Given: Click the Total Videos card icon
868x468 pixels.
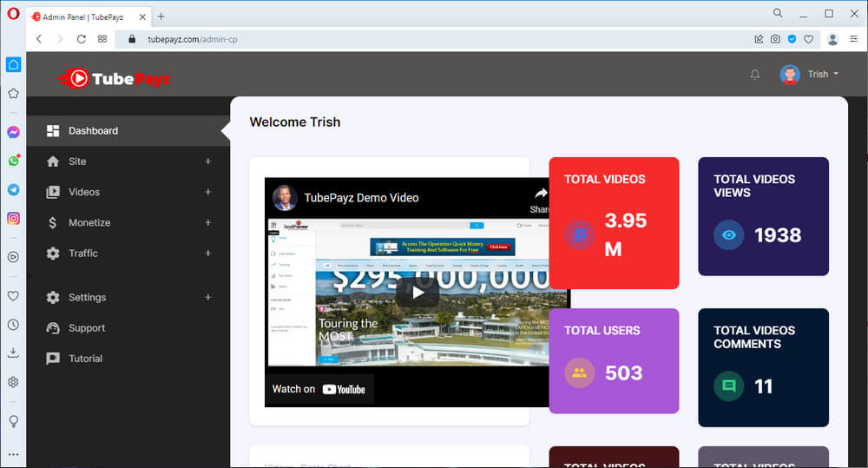Looking at the screenshot, I should click(x=580, y=234).
